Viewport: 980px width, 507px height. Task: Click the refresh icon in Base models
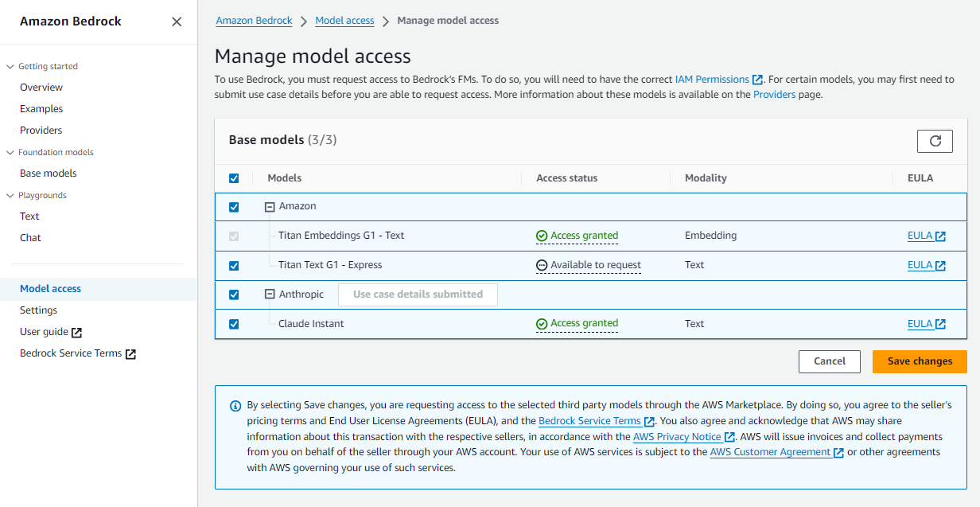(935, 141)
